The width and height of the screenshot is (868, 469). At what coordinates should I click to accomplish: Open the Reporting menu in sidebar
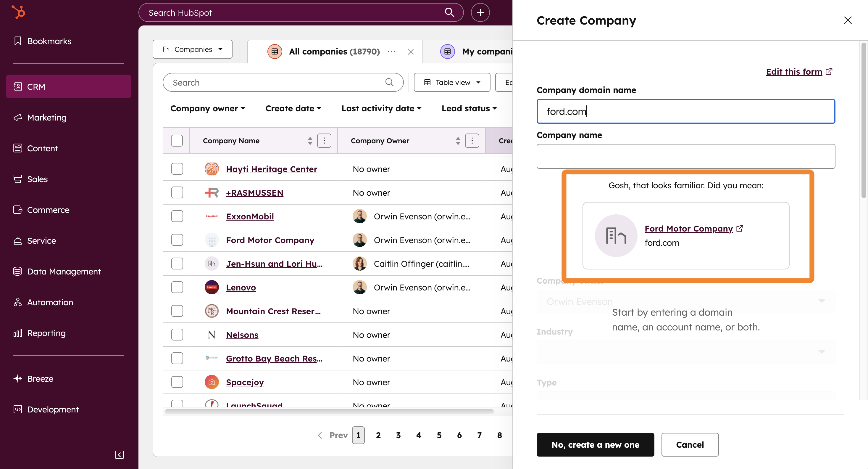[46, 333]
